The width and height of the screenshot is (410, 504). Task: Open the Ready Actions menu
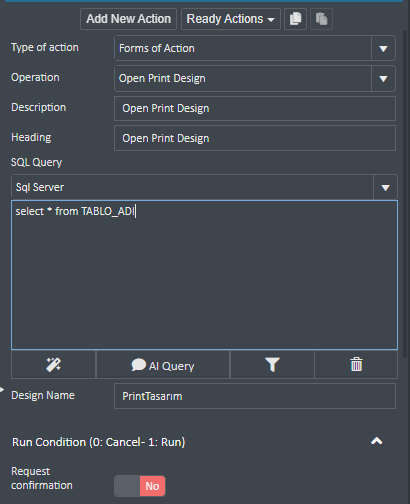[x=231, y=19]
